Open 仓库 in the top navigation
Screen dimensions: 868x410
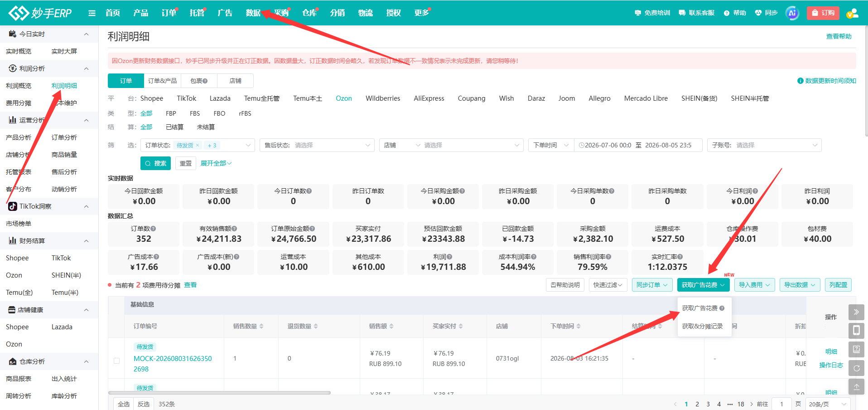click(309, 13)
